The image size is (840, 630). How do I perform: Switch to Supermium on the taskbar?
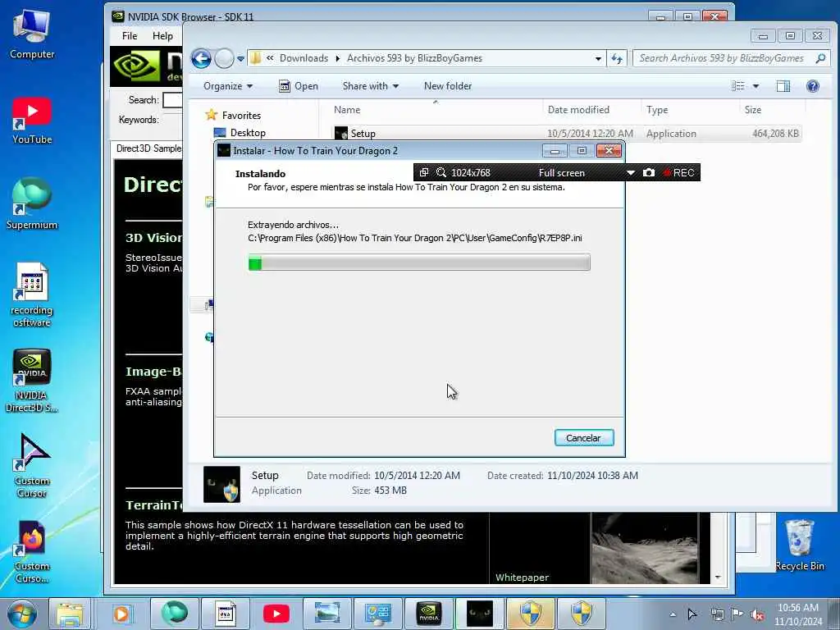174,614
